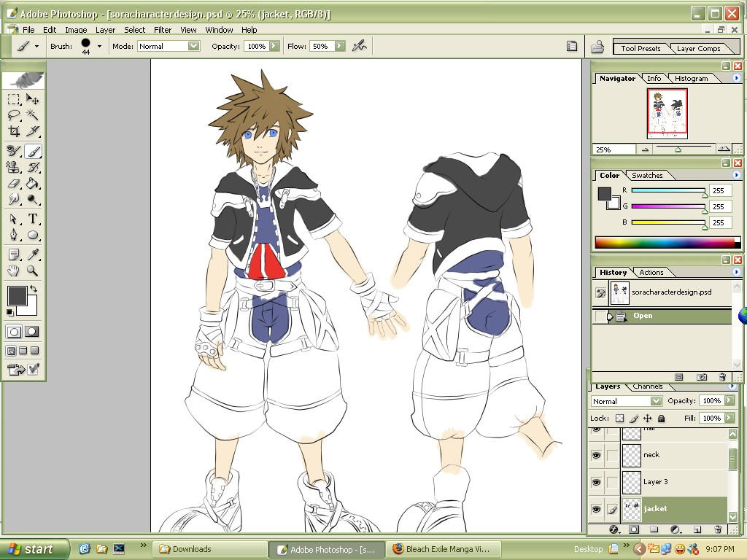The image size is (747, 560).
Task: Open the Brush preset picker arrow
Action: click(99, 46)
